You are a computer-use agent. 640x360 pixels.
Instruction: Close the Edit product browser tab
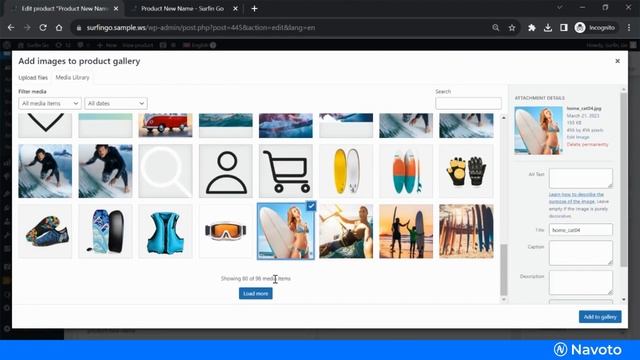coord(116,9)
